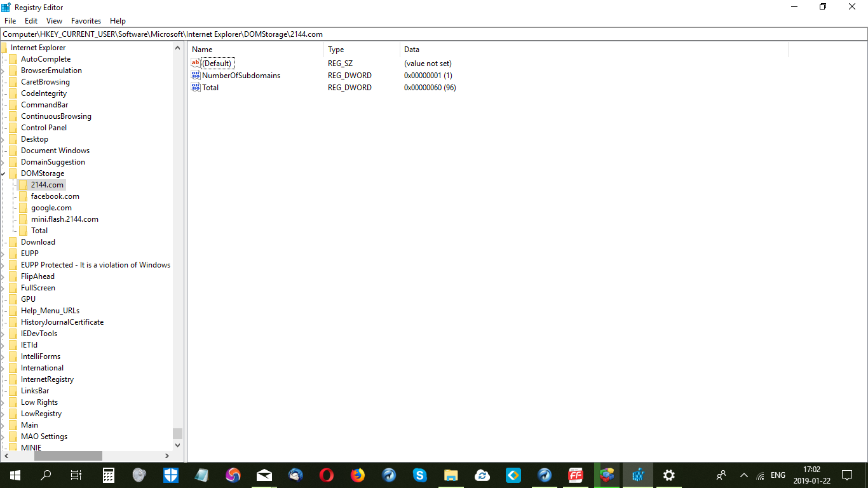Open the speaker app on the taskbar

click(140, 475)
